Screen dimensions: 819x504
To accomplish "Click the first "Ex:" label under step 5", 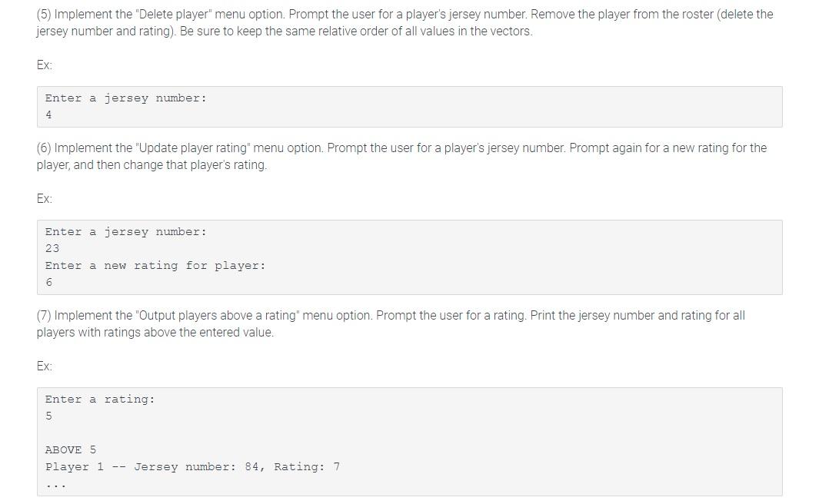I will [45, 65].
